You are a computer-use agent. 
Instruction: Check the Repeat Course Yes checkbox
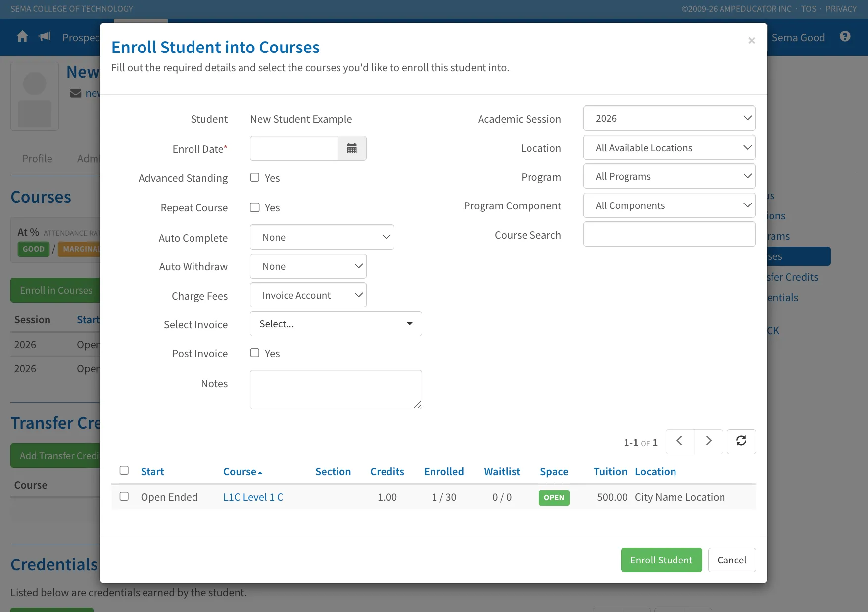[x=255, y=207]
